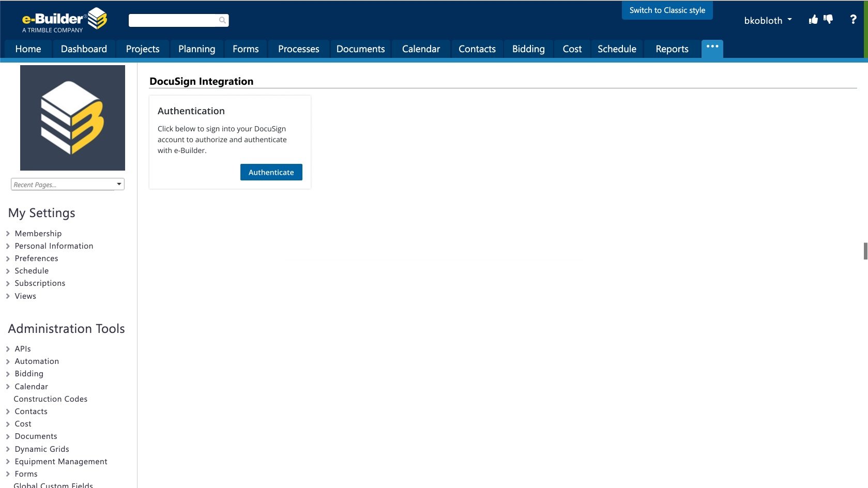Go to the Home tab
Screen dimensions: 868x488
tap(28, 49)
